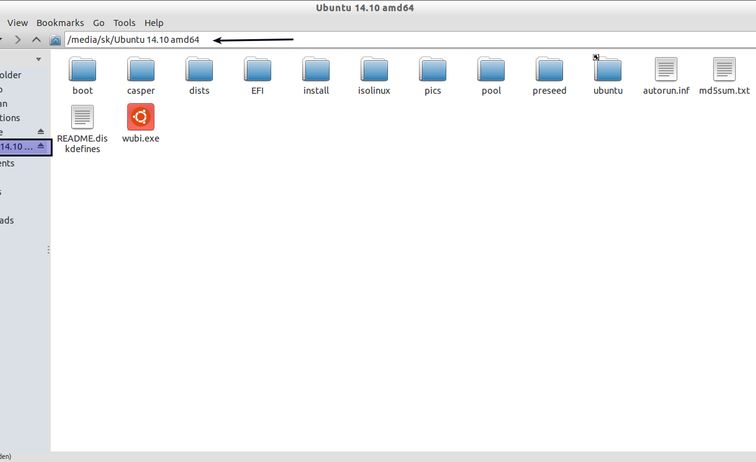Open the Help menu
756x462 pixels.
(153, 22)
